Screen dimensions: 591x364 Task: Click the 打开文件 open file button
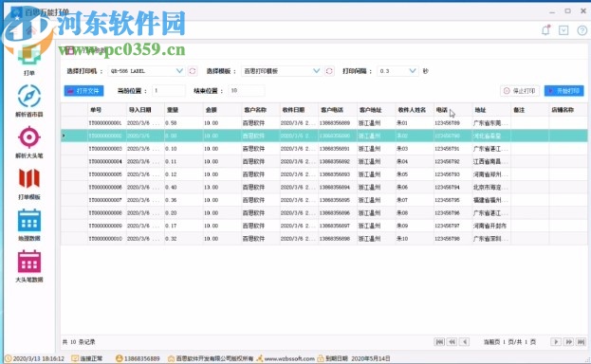(83, 91)
